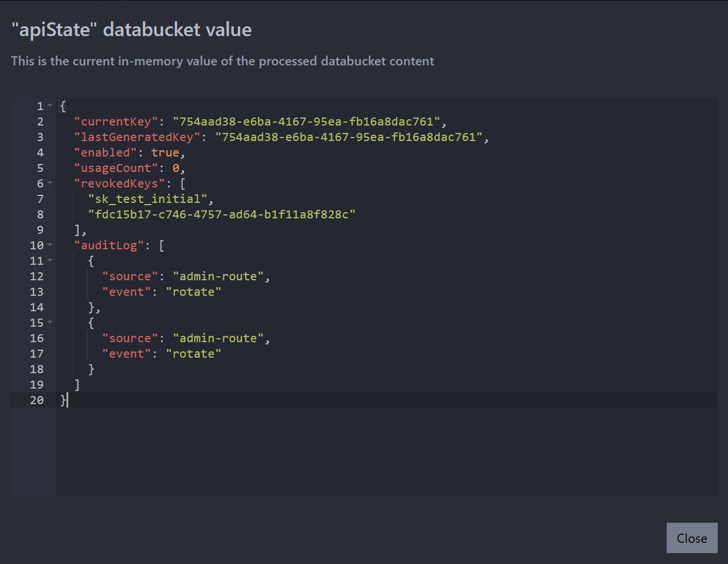Click the closing bracket on line 19
The image size is (728, 564).
(x=77, y=385)
